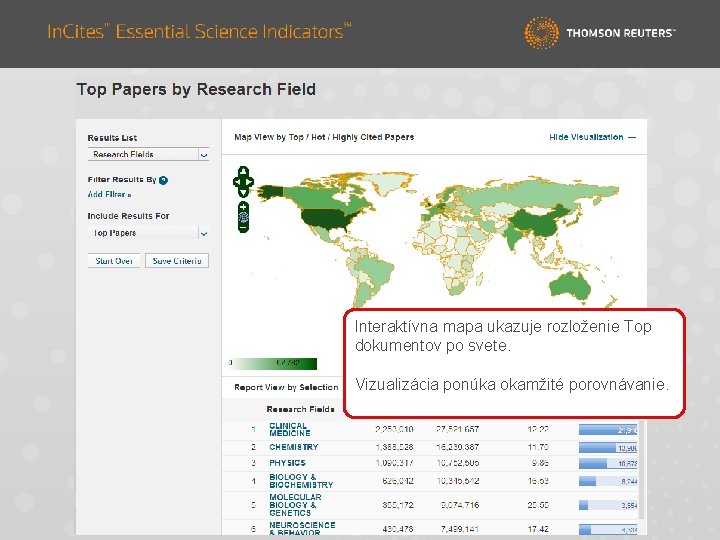Click Australia on the world map
720x540 pixels.
point(569,287)
